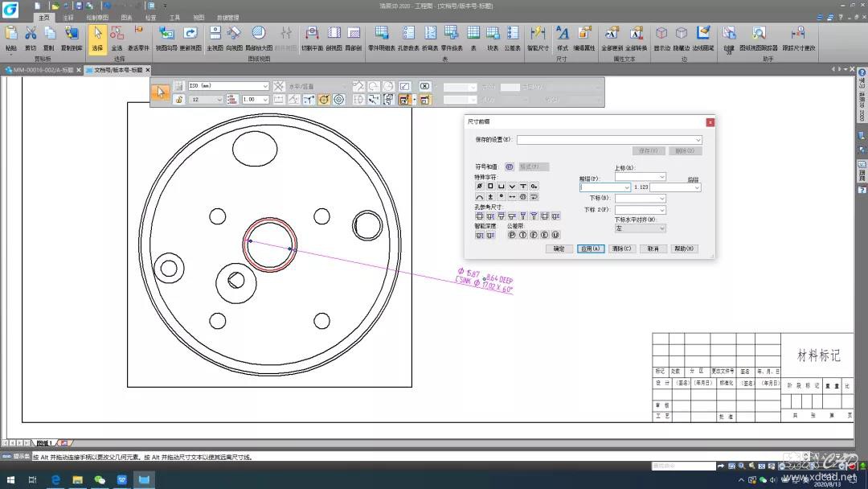
Task: Expand the 保存的设置 saved settings dropdown
Action: [x=698, y=140]
